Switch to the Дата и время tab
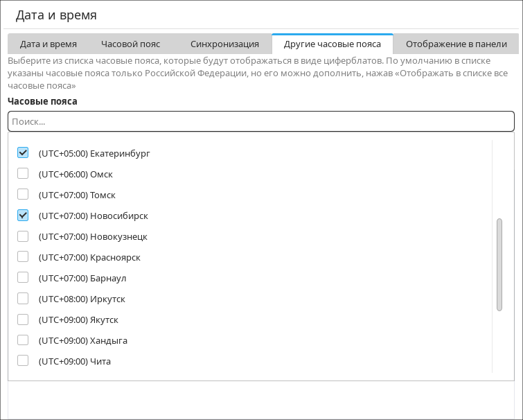Screen dimensions: 523x420 (x=48, y=44)
